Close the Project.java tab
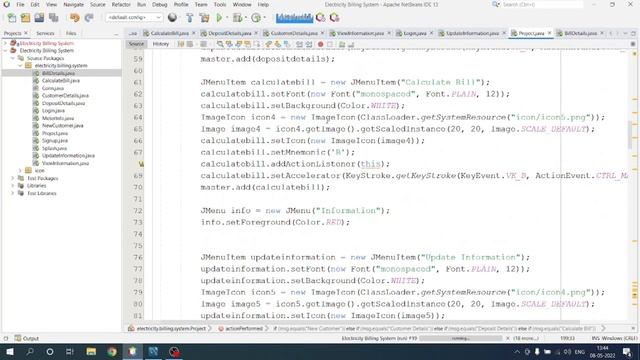 click(x=549, y=33)
